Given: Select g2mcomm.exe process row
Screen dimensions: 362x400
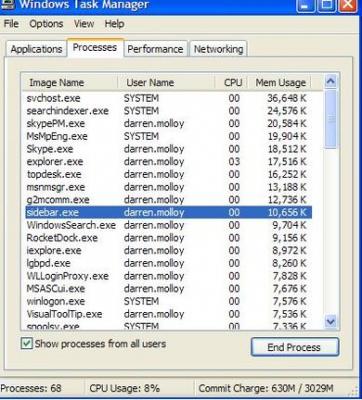Looking at the screenshot, I should pyautogui.click(x=168, y=200).
